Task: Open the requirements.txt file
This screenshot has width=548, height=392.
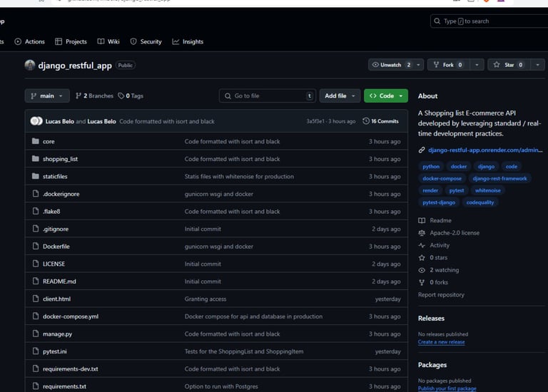Action: 64,386
